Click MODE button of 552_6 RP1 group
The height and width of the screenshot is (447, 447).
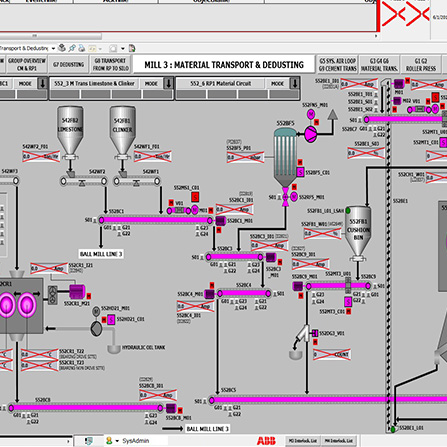coord(277,83)
